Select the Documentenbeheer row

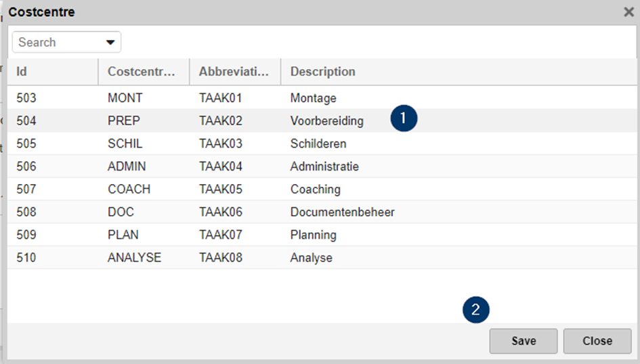pyautogui.click(x=342, y=212)
